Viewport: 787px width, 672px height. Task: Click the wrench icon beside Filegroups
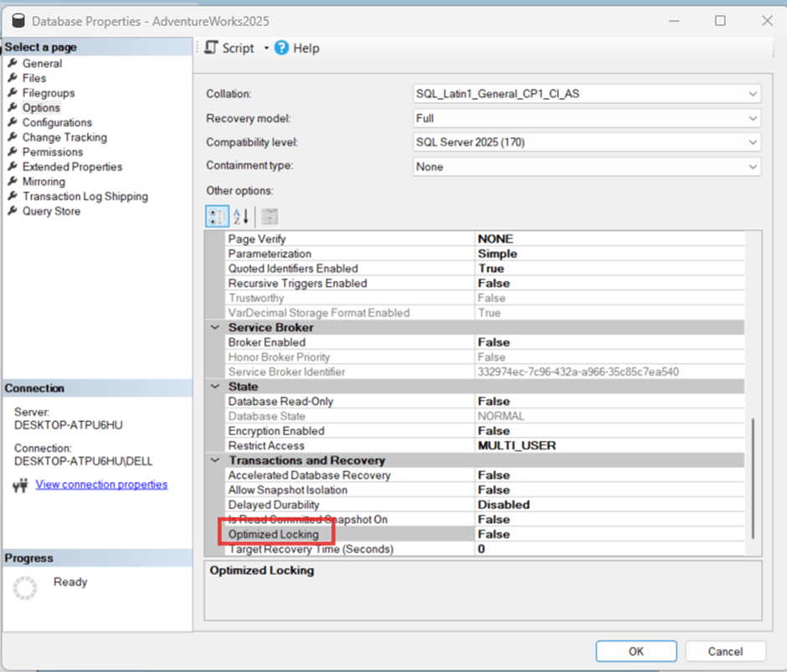(13, 93)
